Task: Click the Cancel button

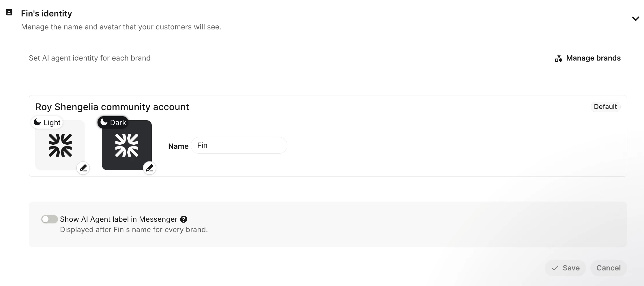Action: (x=609, y=268)
